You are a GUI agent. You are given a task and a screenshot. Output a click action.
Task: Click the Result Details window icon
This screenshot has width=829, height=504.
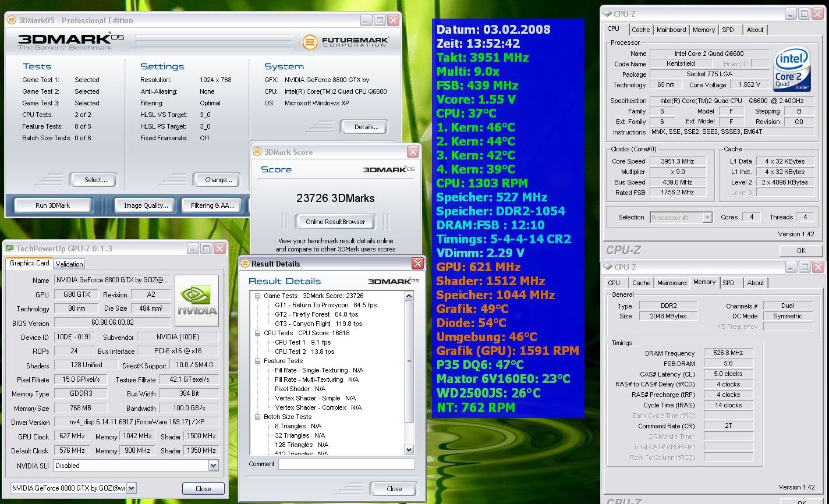coord(245,264)
